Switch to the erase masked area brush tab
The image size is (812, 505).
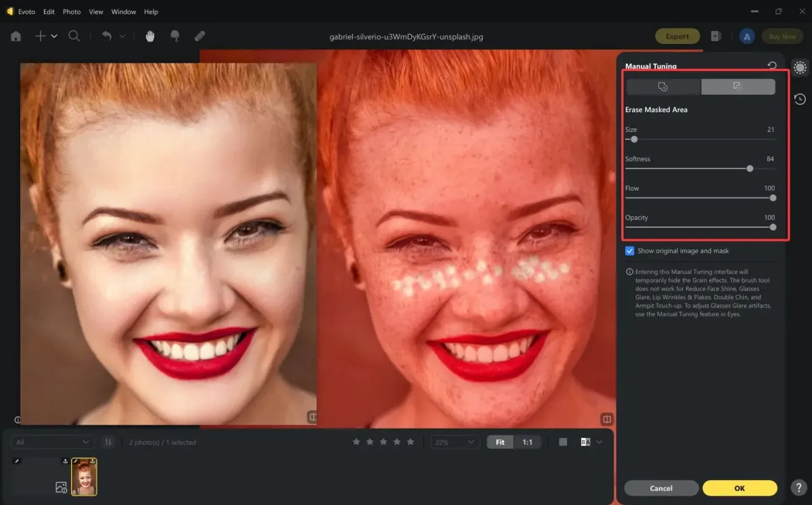click(x=738, y=87)
